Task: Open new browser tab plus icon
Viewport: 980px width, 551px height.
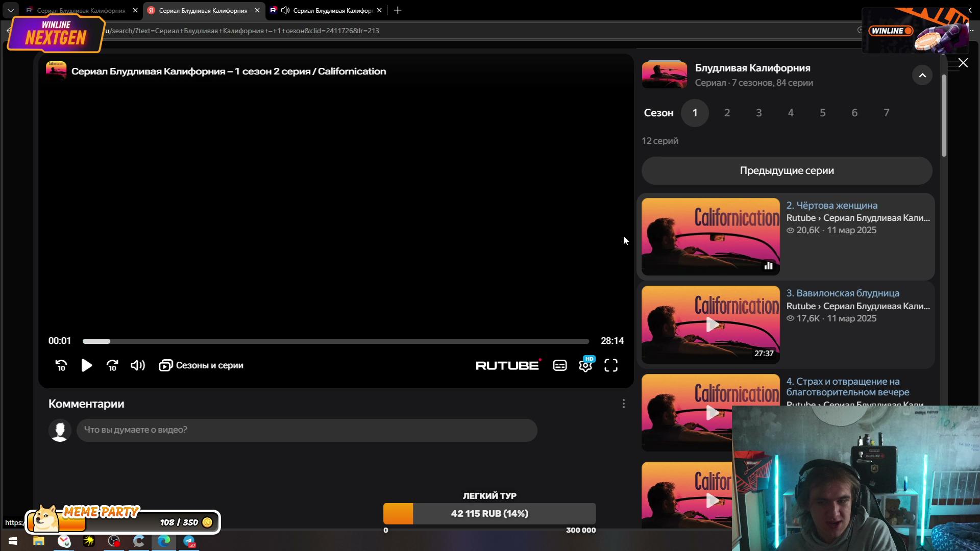Action: 398,10
